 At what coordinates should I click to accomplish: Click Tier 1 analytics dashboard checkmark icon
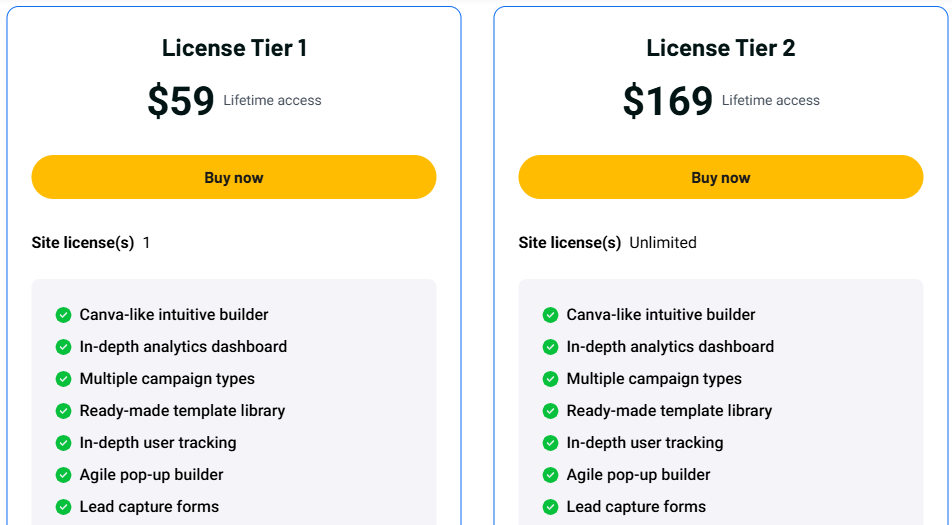63,347
